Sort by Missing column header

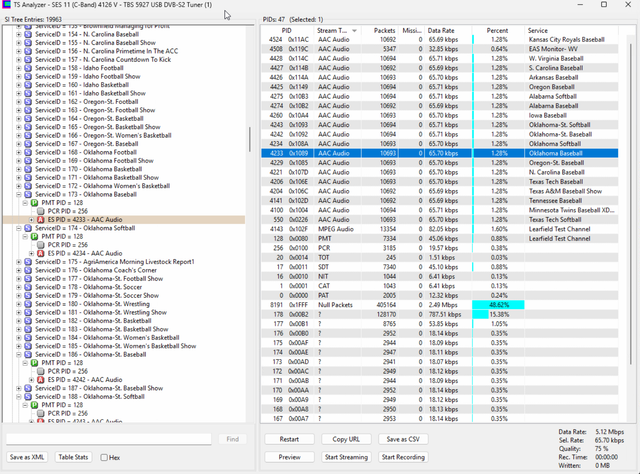click(411, 31)
